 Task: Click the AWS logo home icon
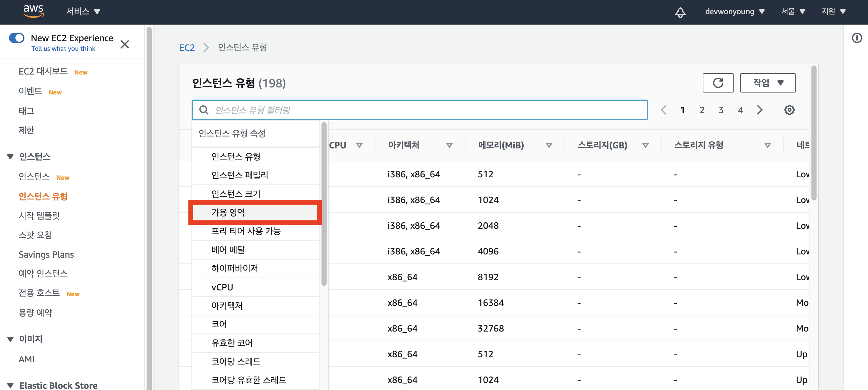coord(33,11)
